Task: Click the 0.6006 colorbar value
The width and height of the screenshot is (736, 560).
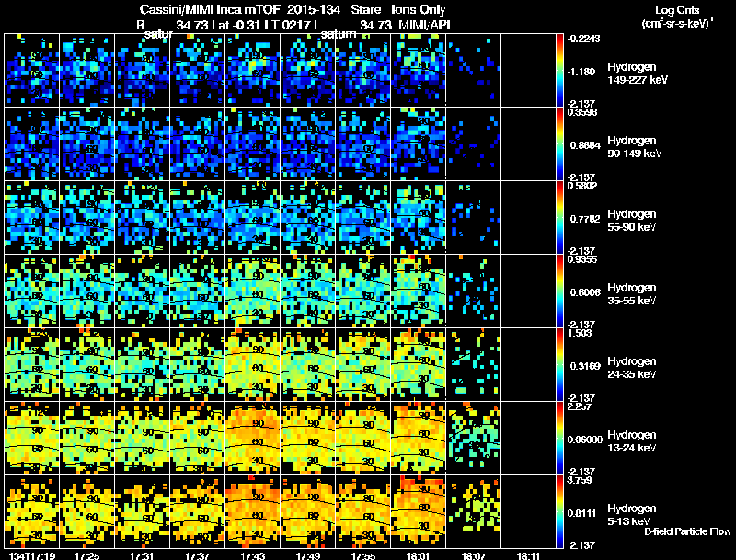Action: (585, 292)
